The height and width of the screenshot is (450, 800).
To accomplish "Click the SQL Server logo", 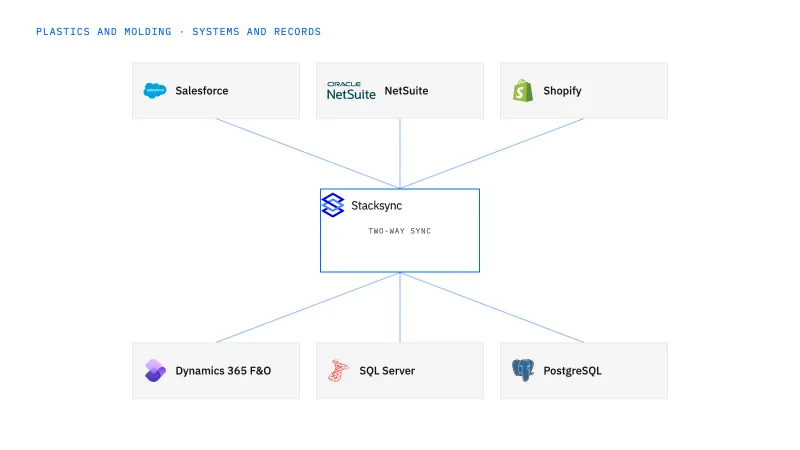I will coord(339,370).
